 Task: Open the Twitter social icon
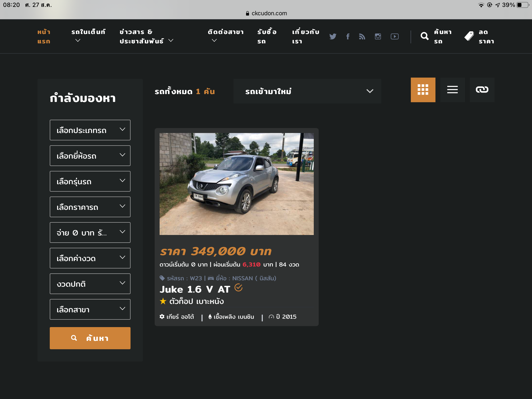click(x=333, y=36)
